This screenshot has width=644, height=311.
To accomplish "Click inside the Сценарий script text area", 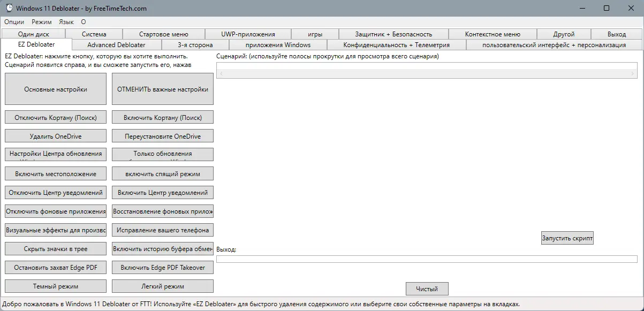I will 427,66.
